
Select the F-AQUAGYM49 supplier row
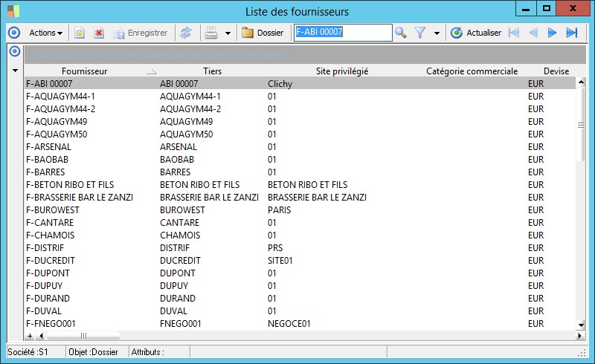pos(300,122)
